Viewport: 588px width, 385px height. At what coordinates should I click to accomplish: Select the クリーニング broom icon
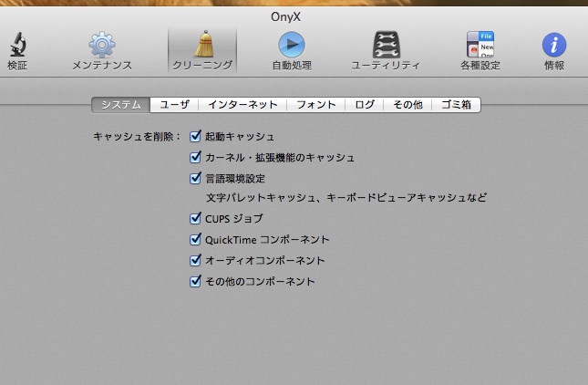pyautogui.click(x=203, y=45)
